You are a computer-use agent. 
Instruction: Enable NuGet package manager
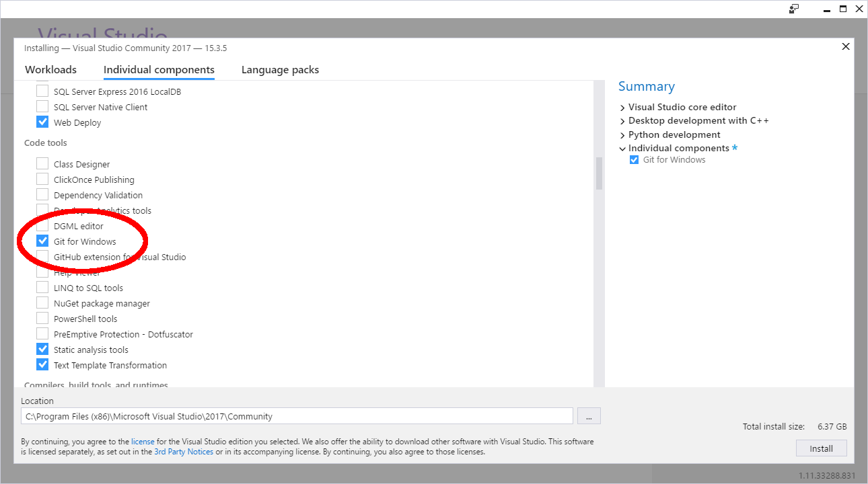click(x=42, y=303)
